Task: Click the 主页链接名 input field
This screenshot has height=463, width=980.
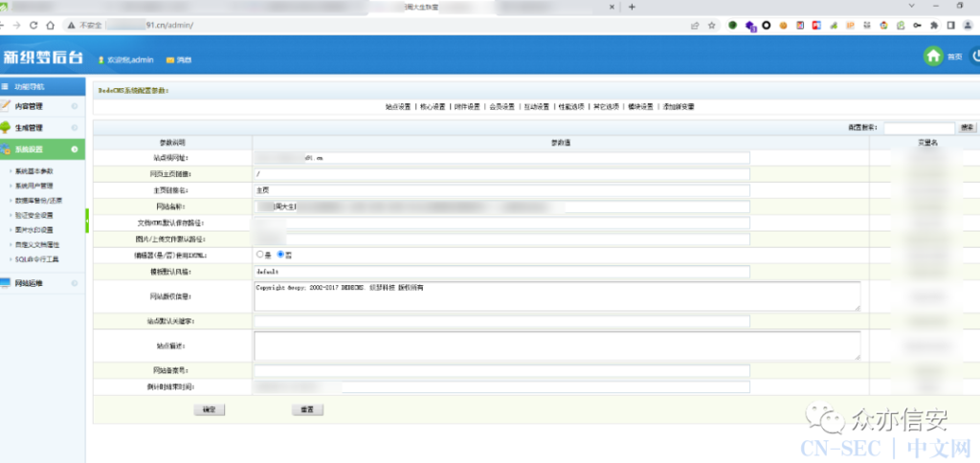Action: tap(501, 190)
